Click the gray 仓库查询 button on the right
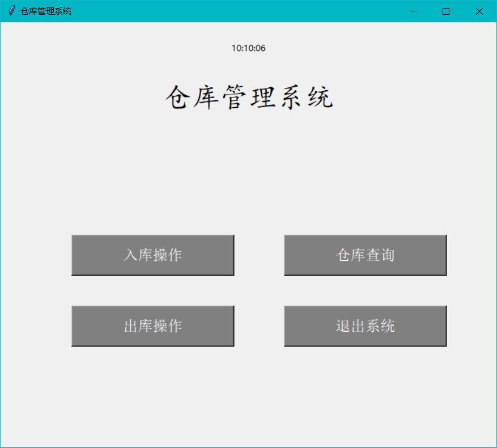 (365, 255)
